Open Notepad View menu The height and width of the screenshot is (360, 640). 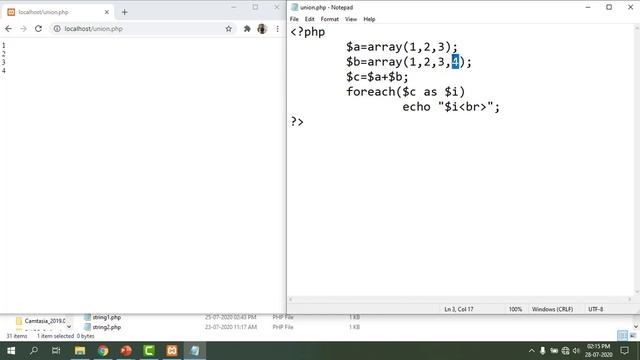coord(351,19)
